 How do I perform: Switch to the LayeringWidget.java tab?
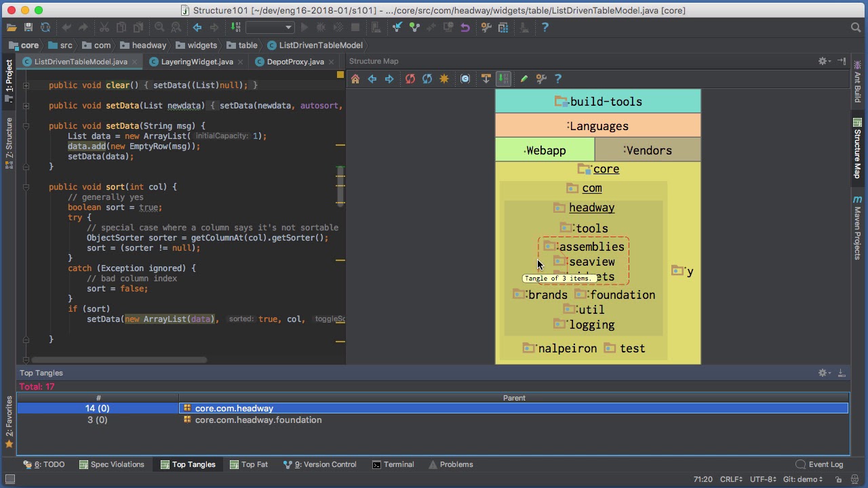[x=197, y=62]
